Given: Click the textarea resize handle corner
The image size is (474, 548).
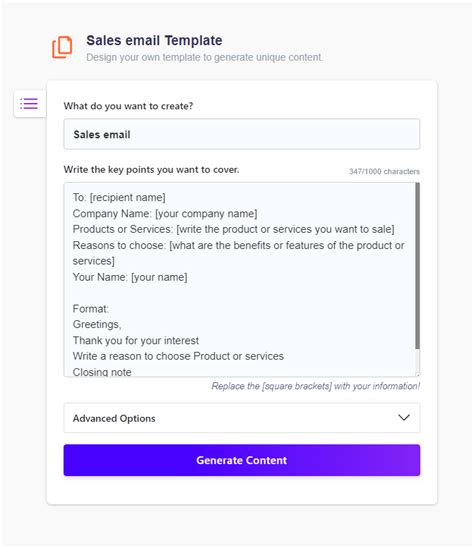Looking at the screenshot, I should click(417, 374).
